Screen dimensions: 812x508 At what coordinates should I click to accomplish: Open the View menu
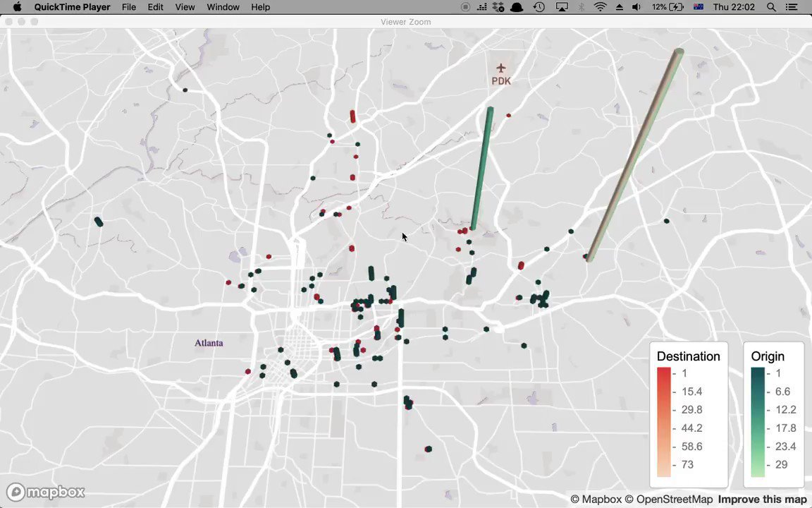[185, 7]
